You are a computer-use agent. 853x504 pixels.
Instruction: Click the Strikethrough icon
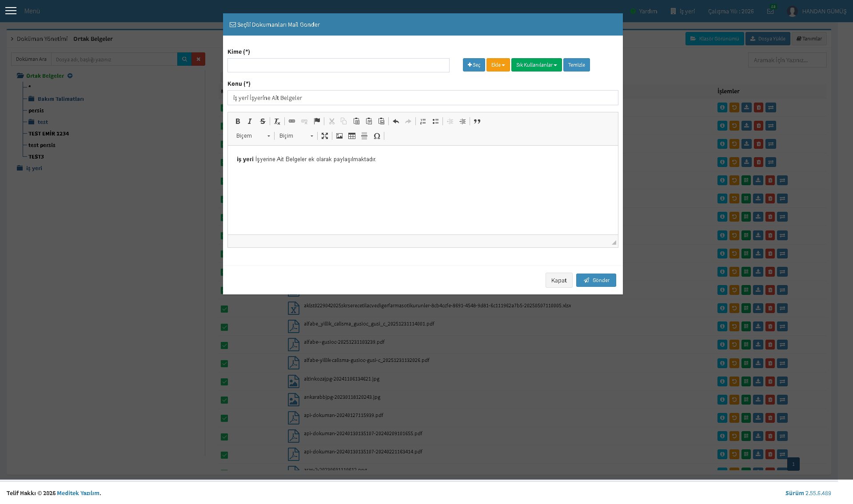click(263, 121)
